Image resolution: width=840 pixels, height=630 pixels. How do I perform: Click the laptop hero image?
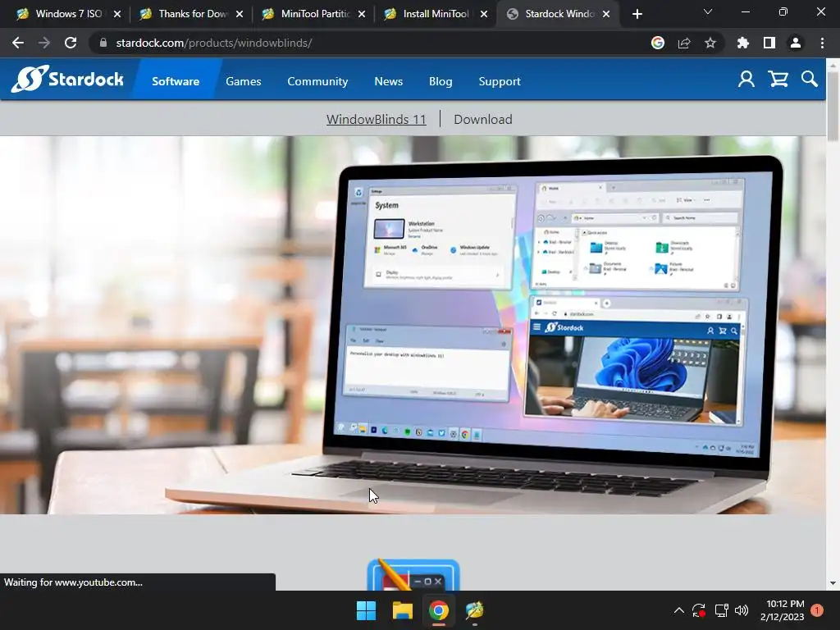point(413,325)
